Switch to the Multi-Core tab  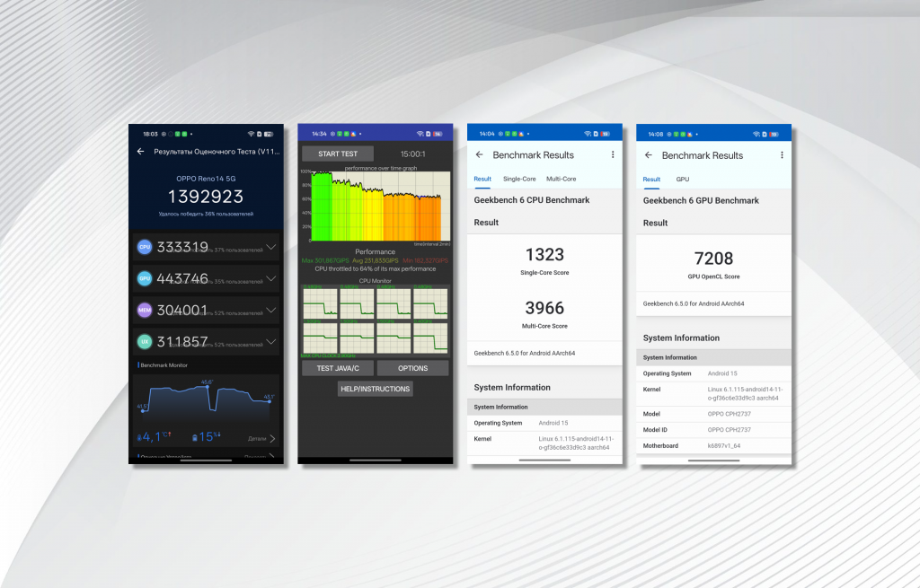[x=562, y=179]
